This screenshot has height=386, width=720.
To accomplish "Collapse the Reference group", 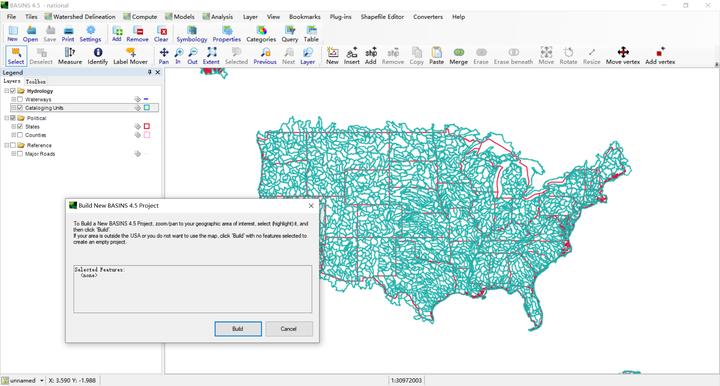I will [7, 145].
